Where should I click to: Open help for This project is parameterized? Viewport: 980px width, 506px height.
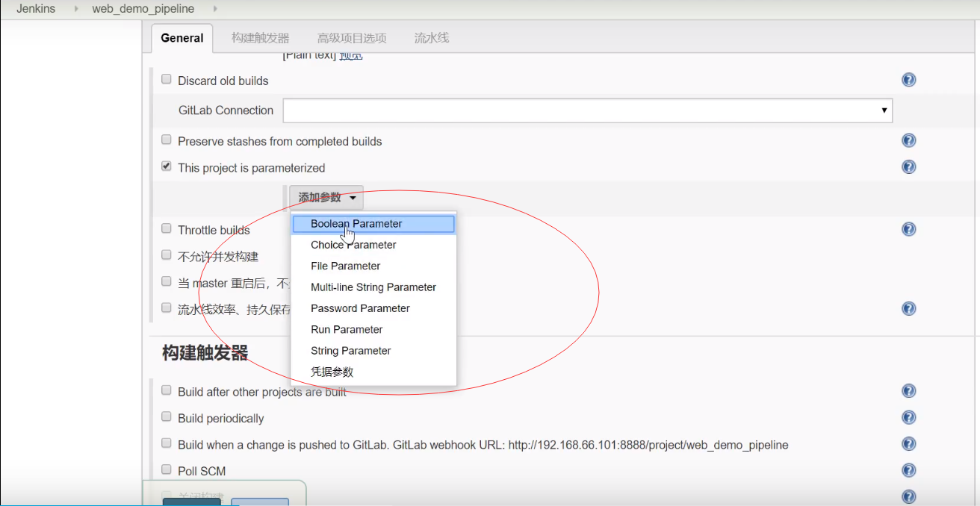pos(908,166)
